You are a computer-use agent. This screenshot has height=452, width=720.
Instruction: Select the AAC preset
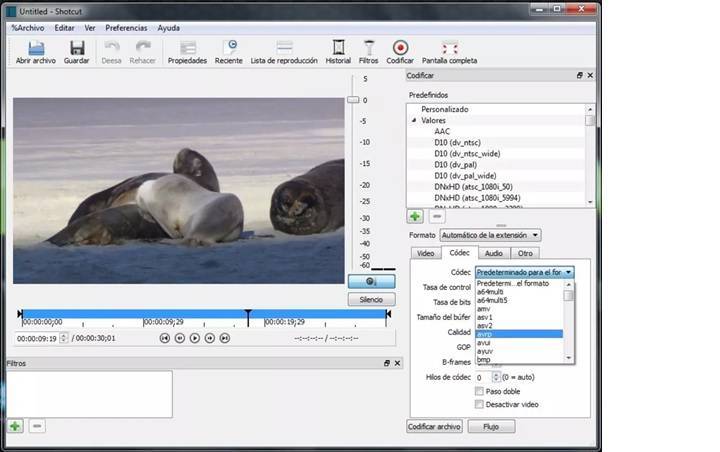pyautogui.click(x=442, y=131)
